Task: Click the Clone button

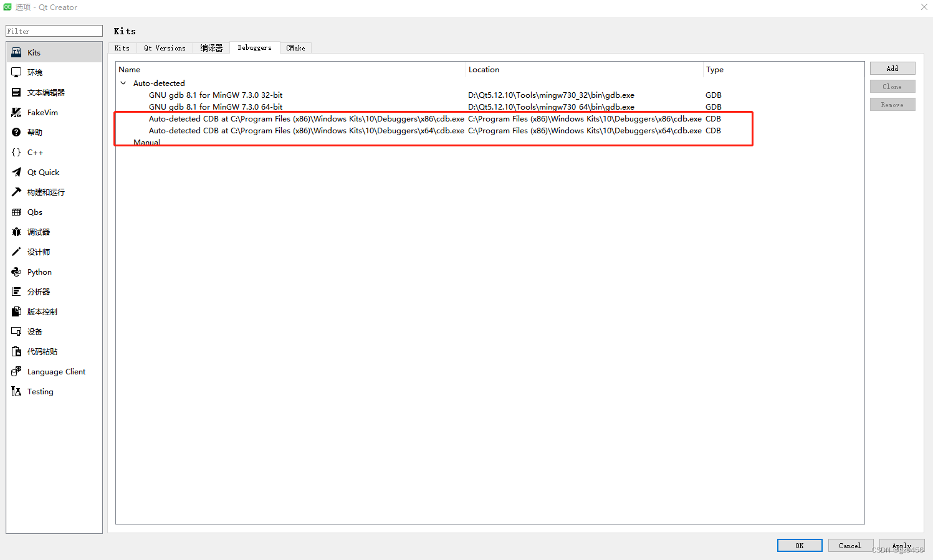Action: tap(892, 87)
